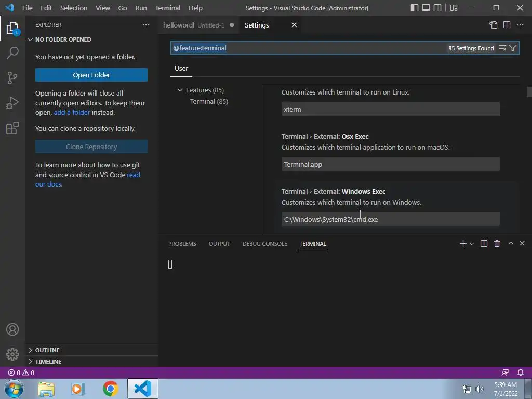Open the Run menu

click(x=141, y=8)
